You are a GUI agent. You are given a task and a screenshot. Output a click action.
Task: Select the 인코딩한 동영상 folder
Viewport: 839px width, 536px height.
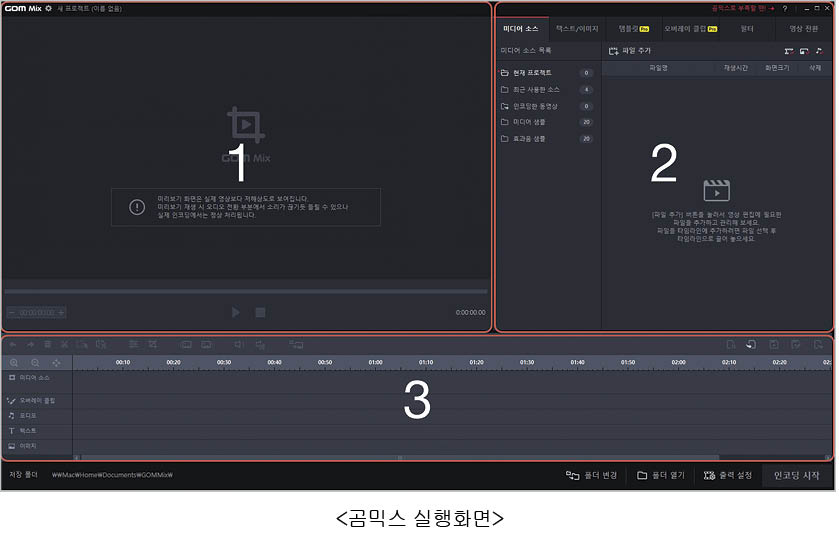coord(547,106)
